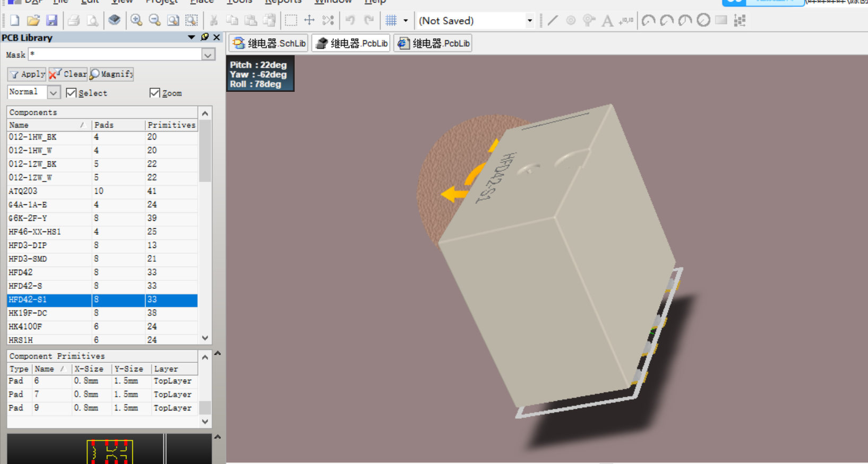
Task: Select the Place Line tool
Action: (553, 21)
